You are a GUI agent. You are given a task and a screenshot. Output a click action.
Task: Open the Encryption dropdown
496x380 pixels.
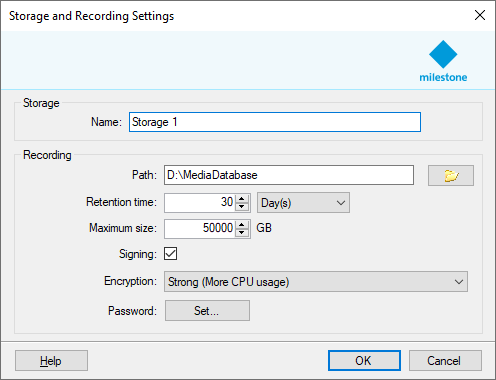316,282
